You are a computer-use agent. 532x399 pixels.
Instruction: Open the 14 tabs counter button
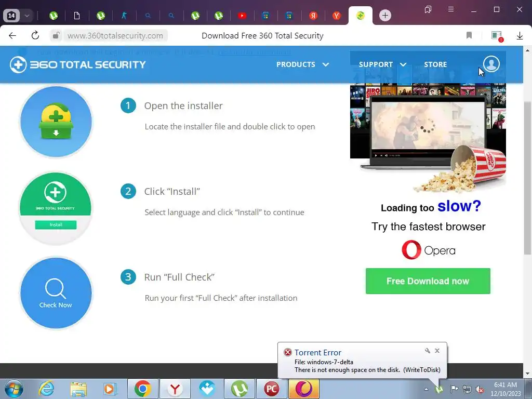pyautogui.click(x=11, y=16)
